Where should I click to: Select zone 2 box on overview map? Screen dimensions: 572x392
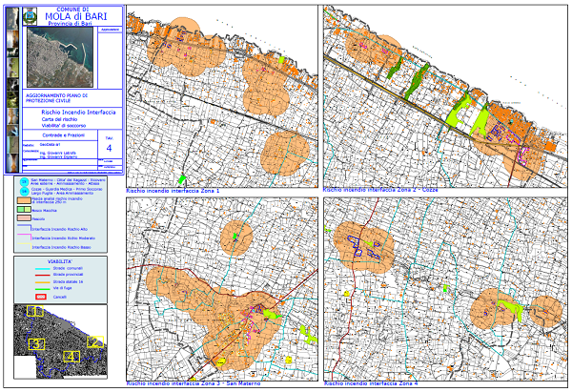click(94, 340)
